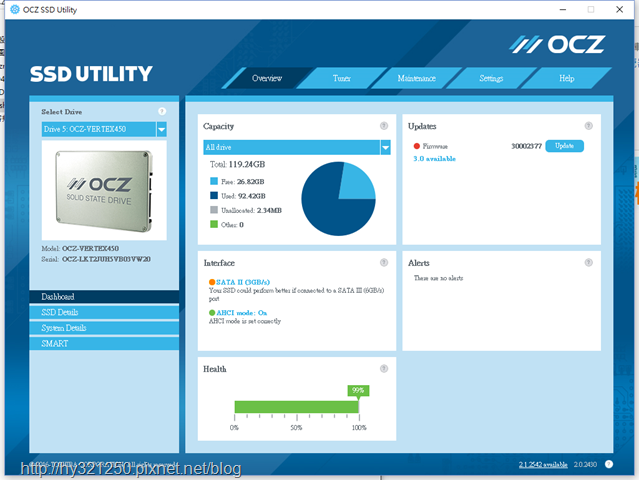
Task: Open SSD Details in the sidebar
Action: tap(104, 312)
